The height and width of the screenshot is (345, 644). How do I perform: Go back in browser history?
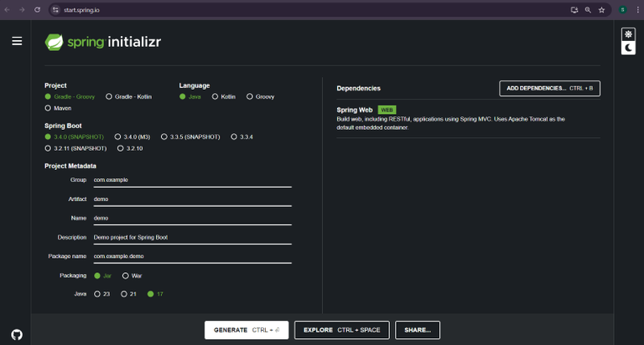pos(7,10)
